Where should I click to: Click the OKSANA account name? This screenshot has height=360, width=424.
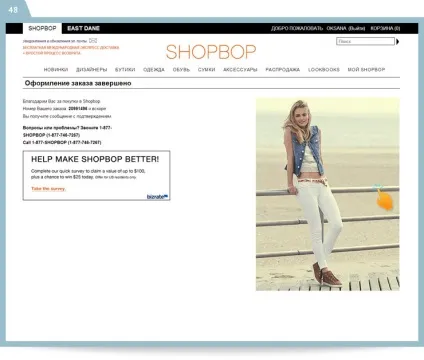pyautogui.click(x=336, y=28)
